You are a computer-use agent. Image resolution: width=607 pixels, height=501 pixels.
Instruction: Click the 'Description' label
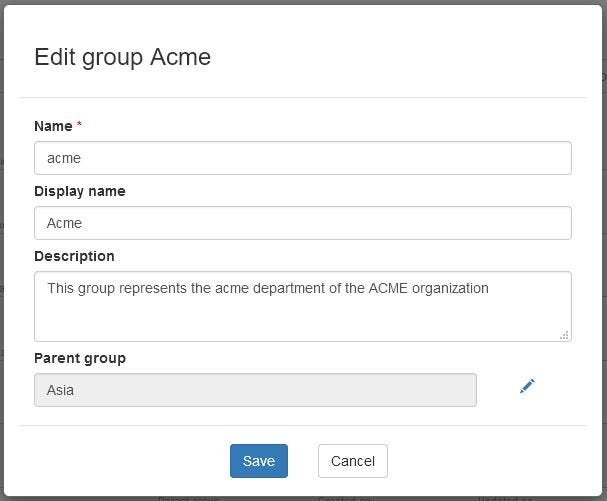(74, 256)
